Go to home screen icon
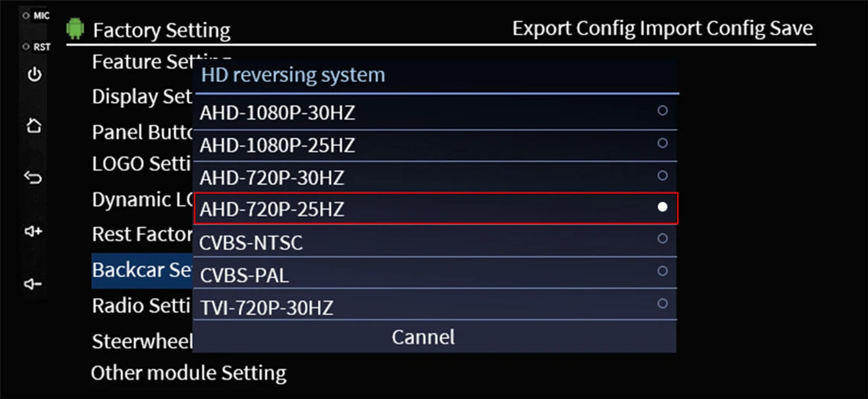The image size is (868, 399). point(34,126)
